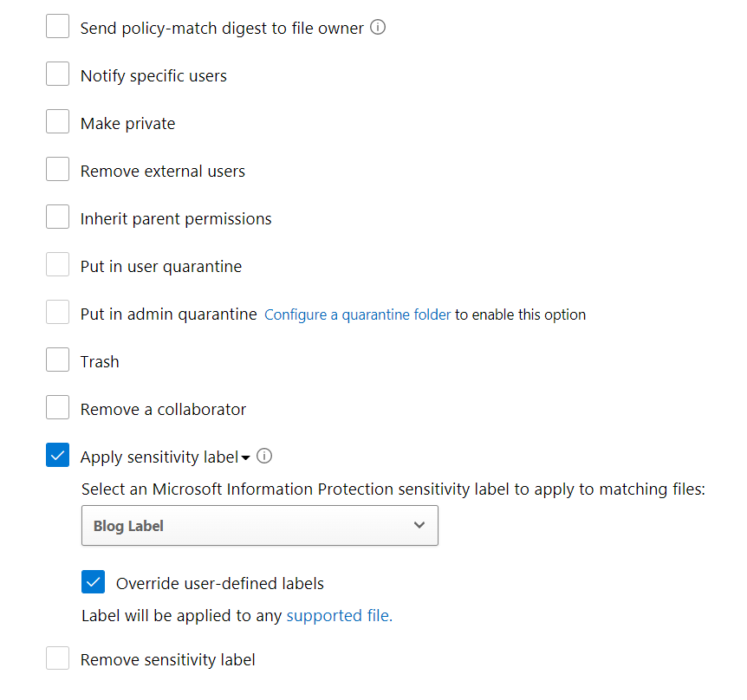Check Remove a collaborator option
747x700 pixels.
(x=57, y=408)
